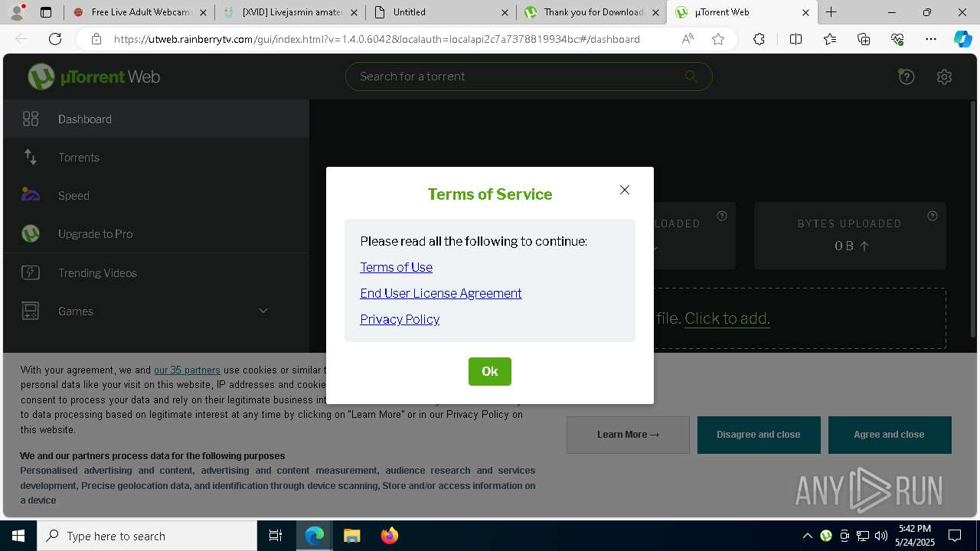Click the read aloud icon
Screen dimensions: 980x551
688,39
